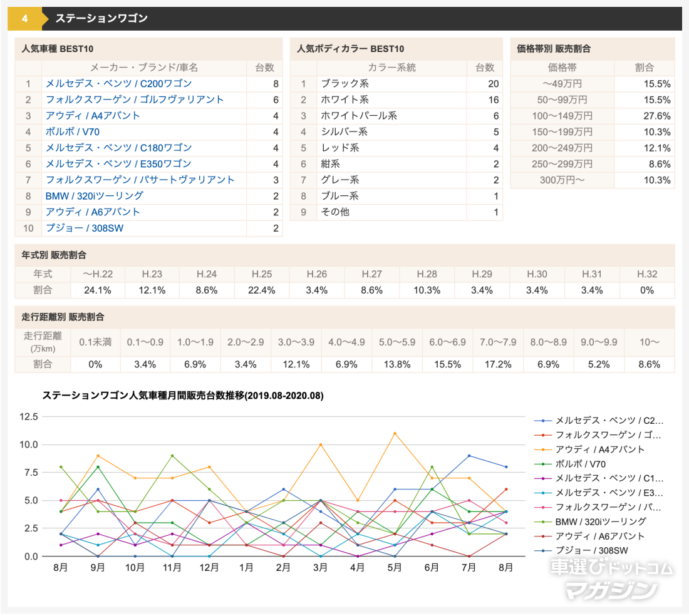The image size is (689, 616).
Task: Open the メルセデス・ベンツ / C180ワゴン link
Action: (118, 148)
